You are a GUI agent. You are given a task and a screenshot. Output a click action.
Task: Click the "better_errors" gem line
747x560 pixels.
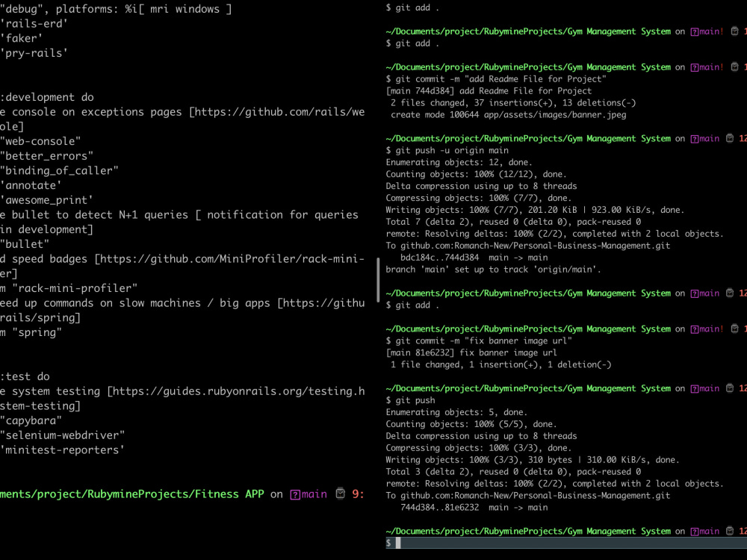pos(46,156)
